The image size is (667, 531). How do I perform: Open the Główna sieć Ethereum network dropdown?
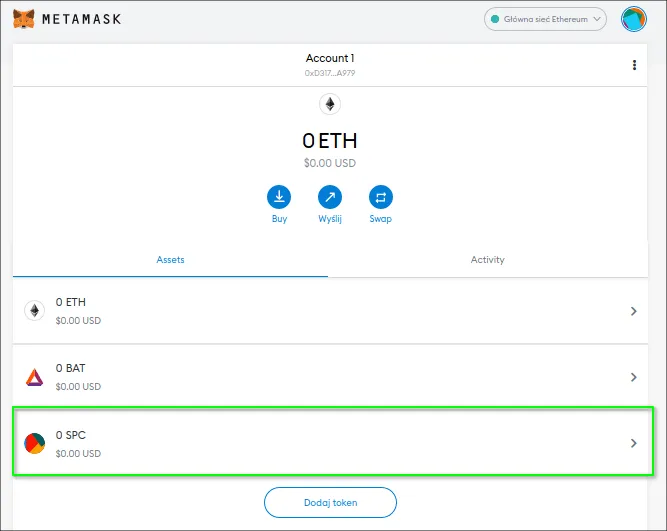[545, 19]
